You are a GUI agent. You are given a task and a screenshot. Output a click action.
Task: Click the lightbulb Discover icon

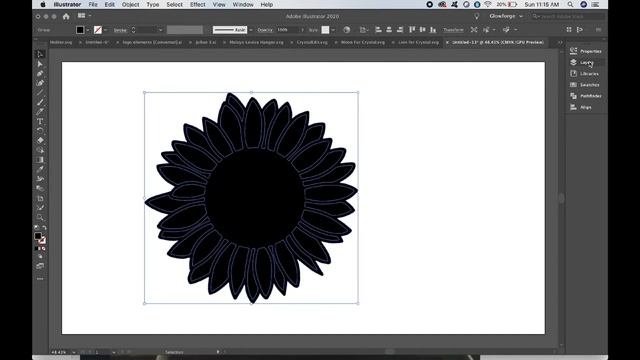(476, 16)
